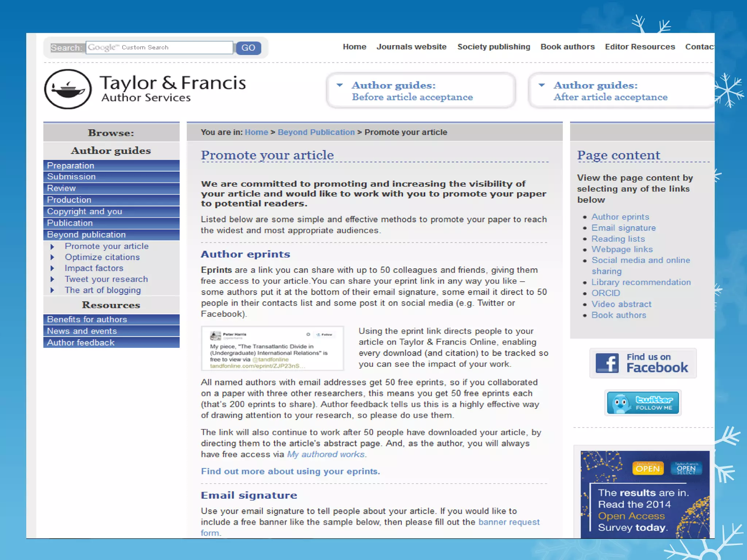Select Copyright and you in sidebar
The height and width of the screenshot is (560, 747).
[x=111, y=211]
